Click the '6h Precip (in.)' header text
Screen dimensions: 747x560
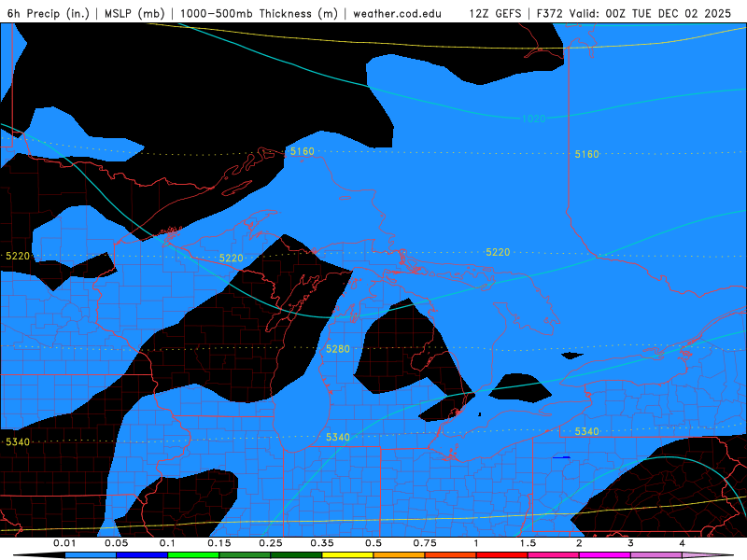tap(49, 13)
